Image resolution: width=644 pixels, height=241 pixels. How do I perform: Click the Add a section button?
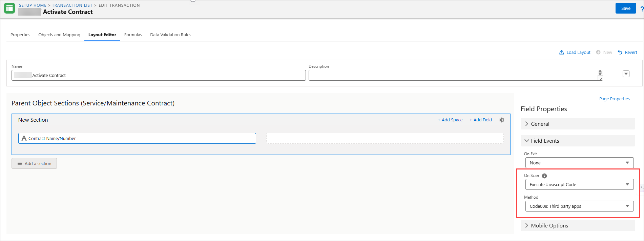34,163
